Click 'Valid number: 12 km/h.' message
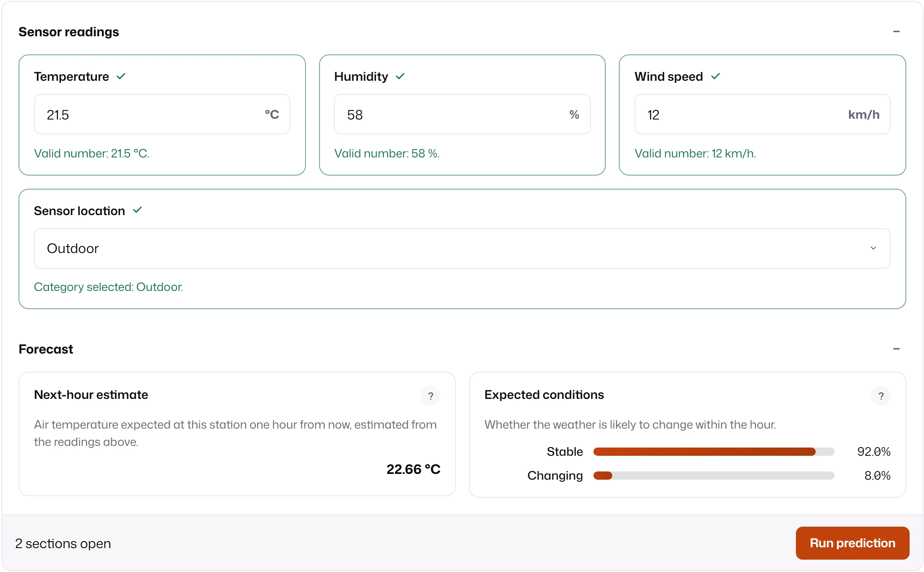The height and width of the screenshot is (572, 924). 695,153
